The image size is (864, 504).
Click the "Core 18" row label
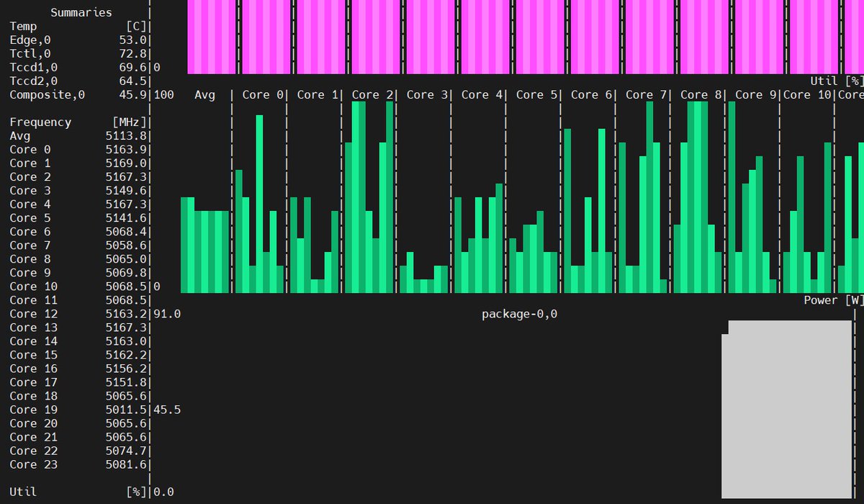click(33, 395)
